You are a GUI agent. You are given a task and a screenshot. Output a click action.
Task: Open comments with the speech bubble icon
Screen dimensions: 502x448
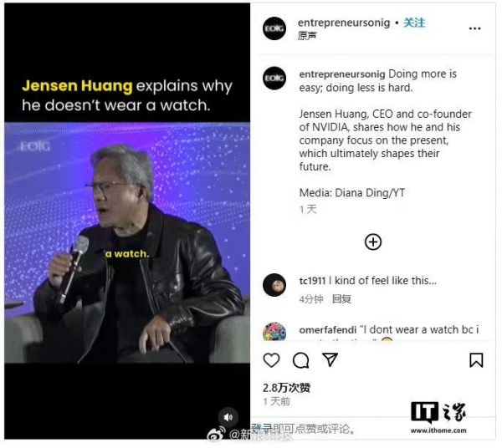300,360
